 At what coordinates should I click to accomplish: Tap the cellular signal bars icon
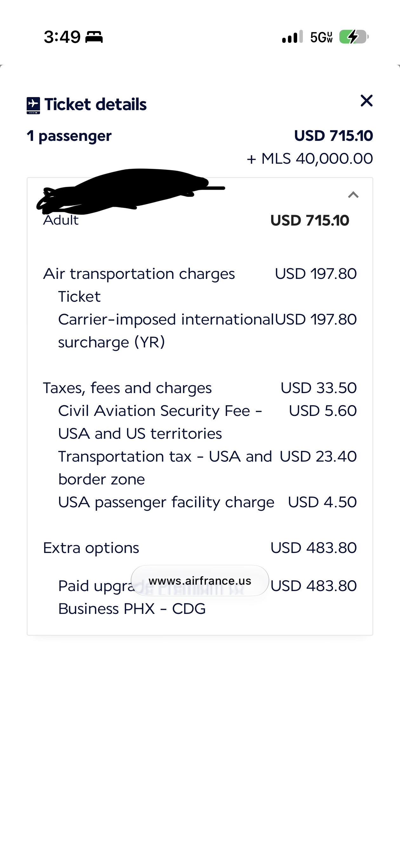292,37
